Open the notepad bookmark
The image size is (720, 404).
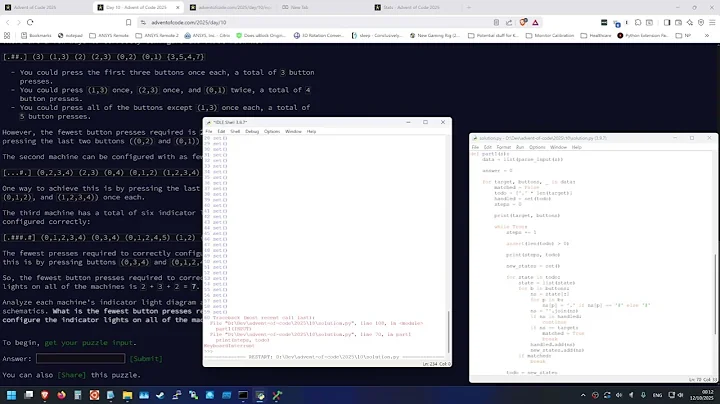pyautogui.click(x=70, y=35)
